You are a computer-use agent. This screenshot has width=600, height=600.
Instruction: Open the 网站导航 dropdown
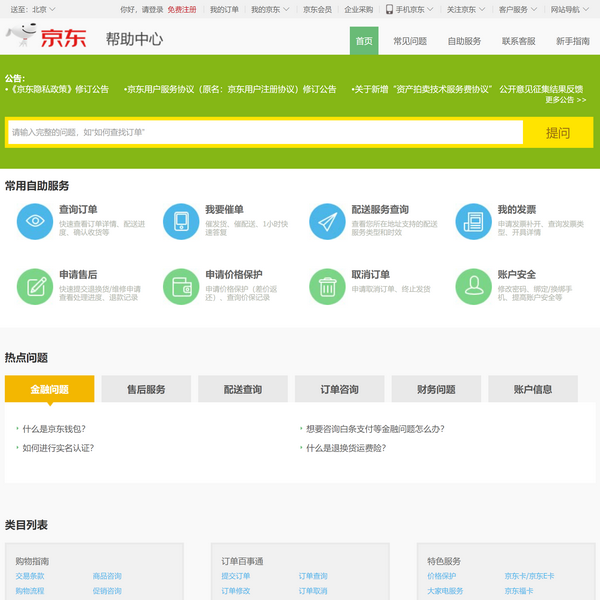[x=570, y=9]
